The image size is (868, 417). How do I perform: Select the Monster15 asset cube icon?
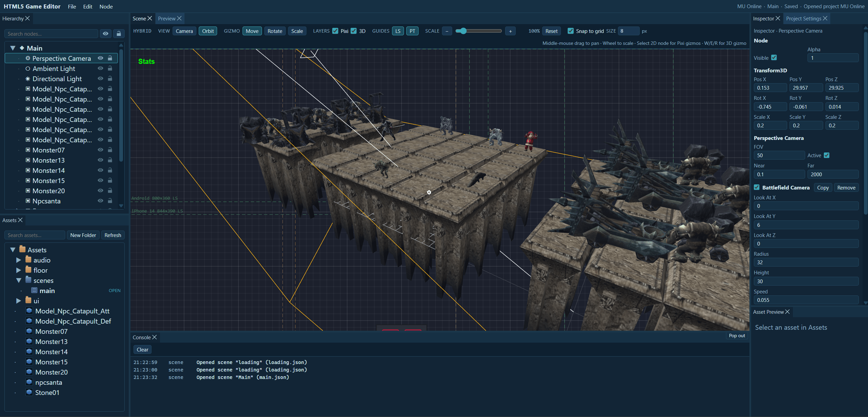point(29,362)
